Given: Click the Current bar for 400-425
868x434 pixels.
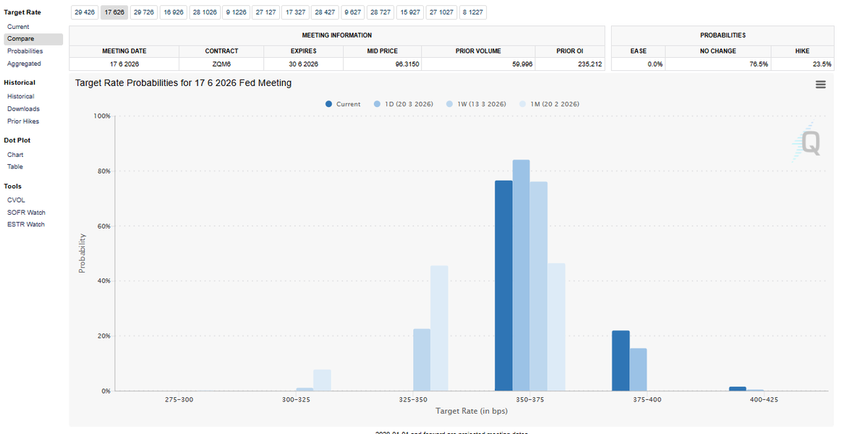Looking at the screenshot, I should (x=738, y=388).
